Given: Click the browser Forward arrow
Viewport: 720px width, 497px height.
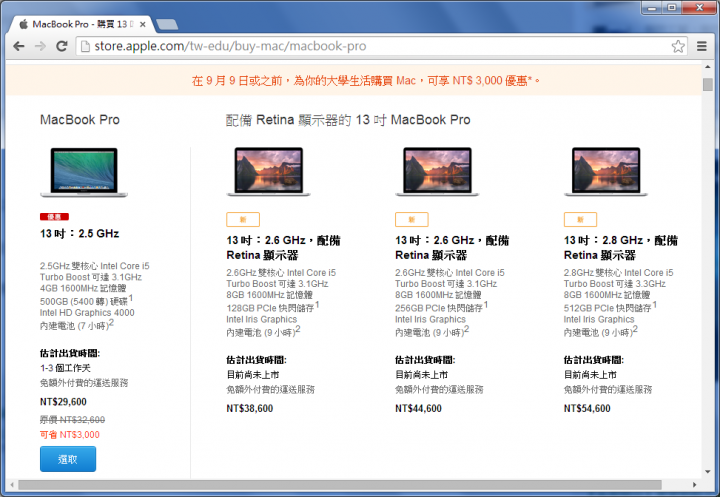Looking at the screenshot, I should [40, 46].
